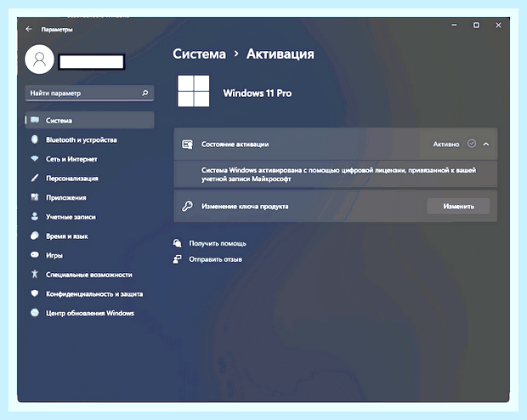Viewport: 527px width, 420px height.
Task: Click the Bluetooth icon in sidebar
Action: point(35,139)
